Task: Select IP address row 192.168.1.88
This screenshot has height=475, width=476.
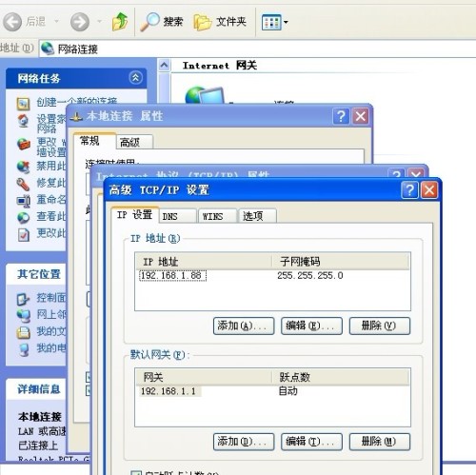Action: click(172, 275)
